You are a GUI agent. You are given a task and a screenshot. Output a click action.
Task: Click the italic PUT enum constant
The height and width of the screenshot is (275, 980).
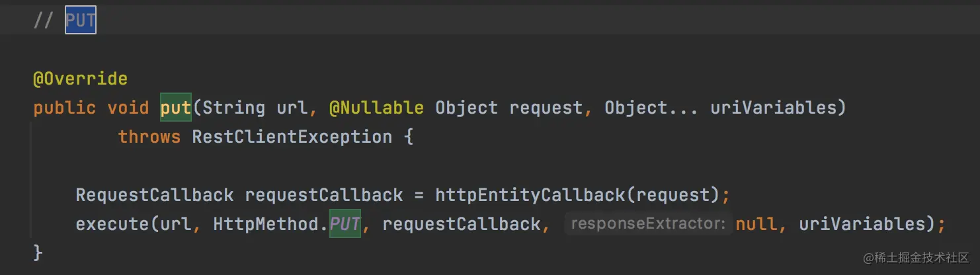345,224
